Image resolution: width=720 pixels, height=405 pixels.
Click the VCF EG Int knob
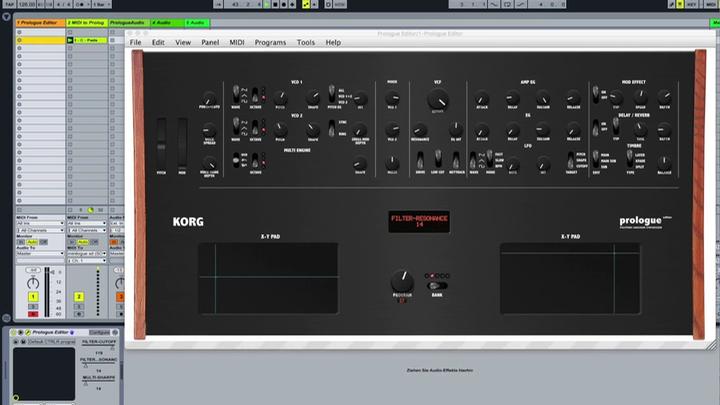pyautogui.click(x=456, y=130)
